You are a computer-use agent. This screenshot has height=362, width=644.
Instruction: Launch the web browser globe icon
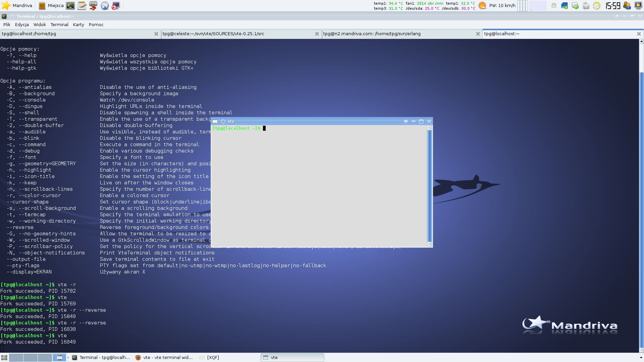(x=105, y=5)
